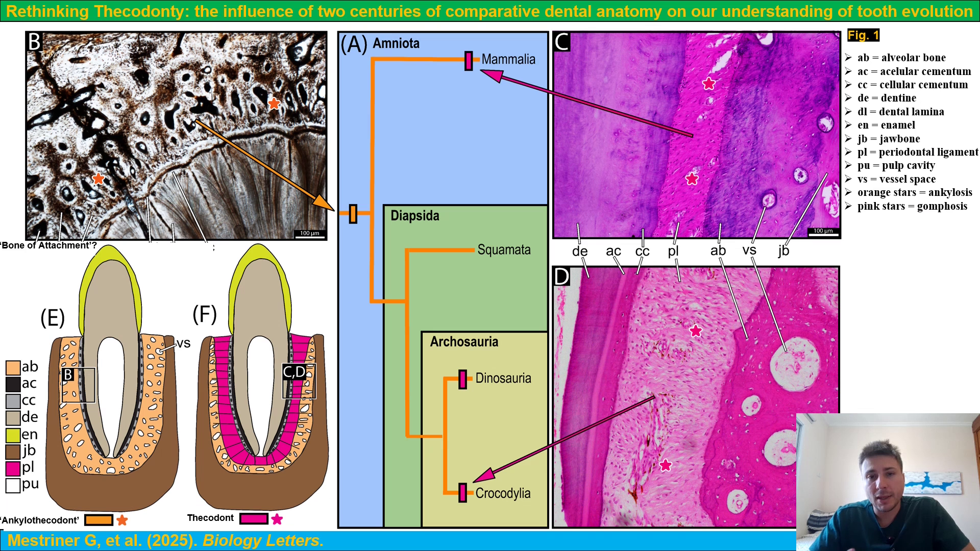The height and width of the screenshot is (551, 980).
Task: Click the 'ab' alveolar bone color swatch in legend
Action: [13, 367]
